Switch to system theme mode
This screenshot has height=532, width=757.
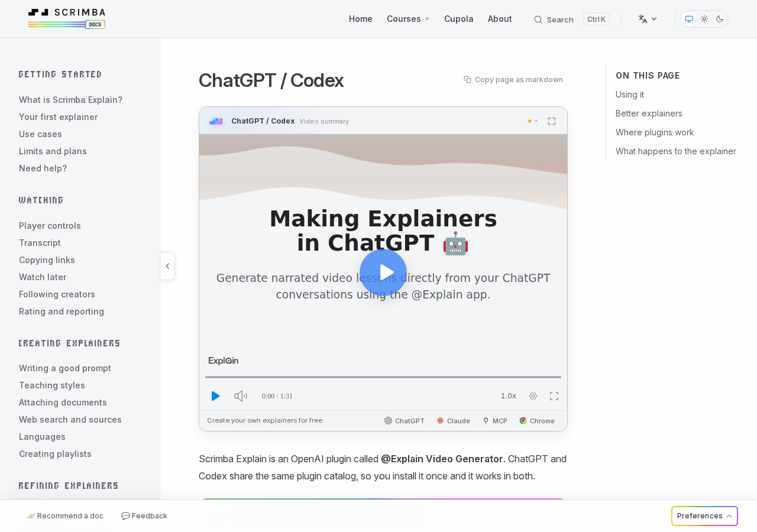coord(689,19)
